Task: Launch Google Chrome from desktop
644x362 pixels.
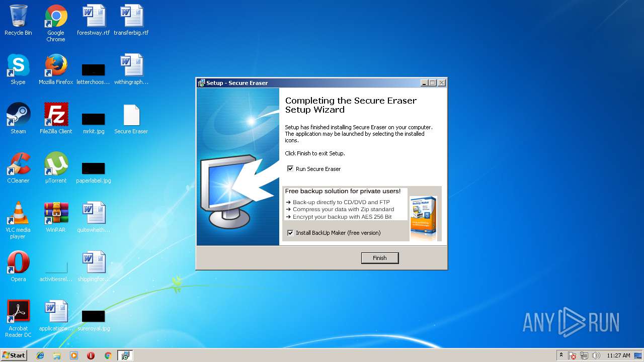Action: [x=56, y=23]
